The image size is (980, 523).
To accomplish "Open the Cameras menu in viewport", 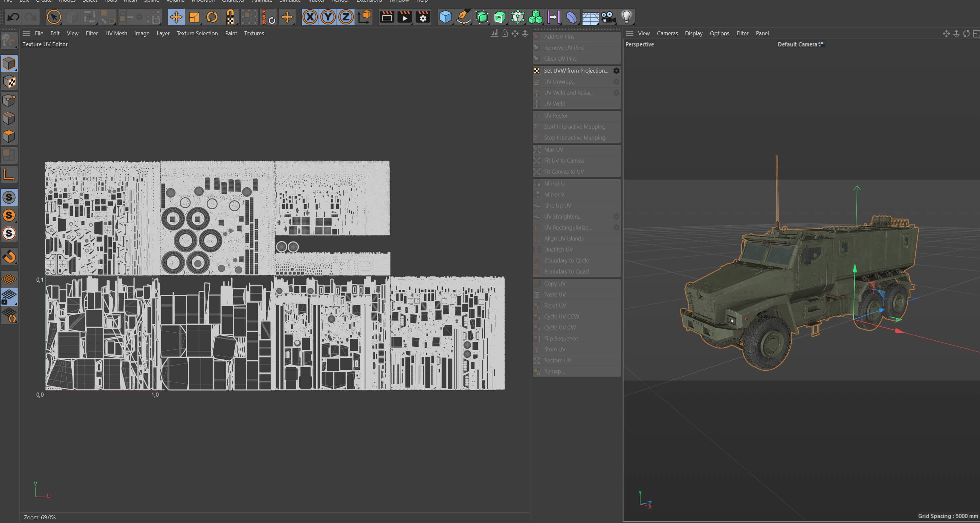I will [667, 34].
